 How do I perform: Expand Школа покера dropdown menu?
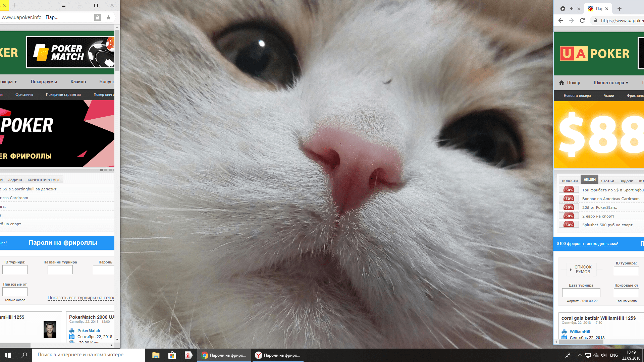pyautogui.click(x=611, y=82)
